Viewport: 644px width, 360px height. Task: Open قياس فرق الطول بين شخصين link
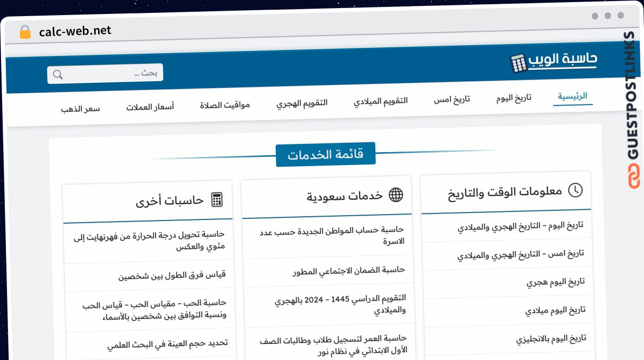tap(172, 275)
